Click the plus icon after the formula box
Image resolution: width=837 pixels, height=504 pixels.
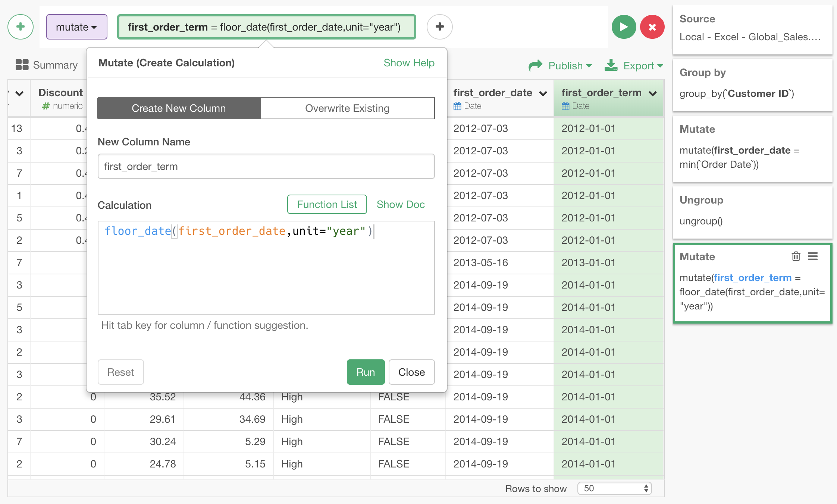coord(439,27)
